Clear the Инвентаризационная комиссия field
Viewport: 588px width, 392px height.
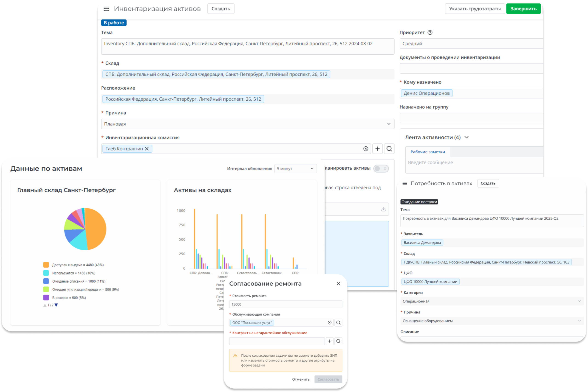point(366,149)
